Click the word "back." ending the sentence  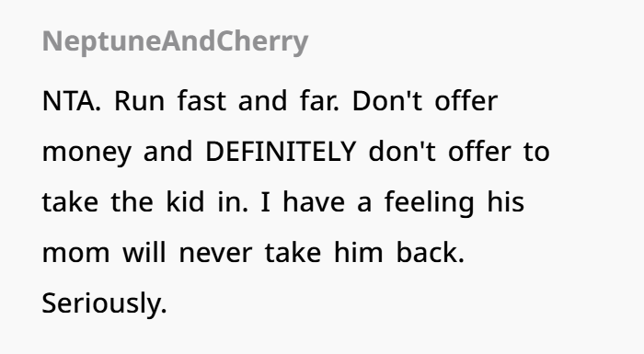(x=430, y=252)
